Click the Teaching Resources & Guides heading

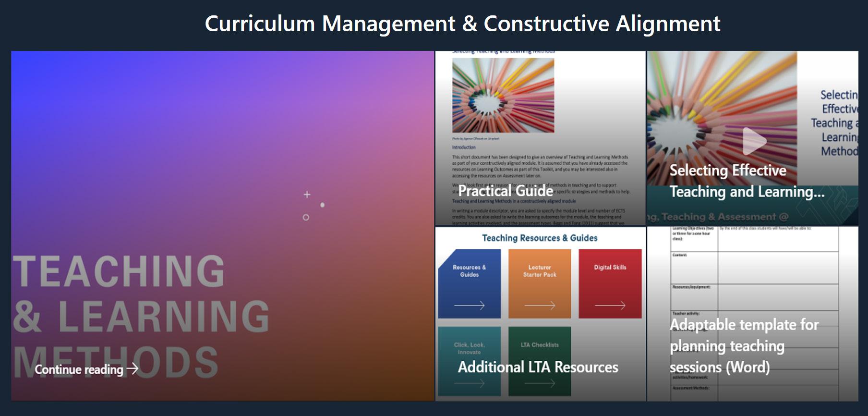click(x=540, y=238)
